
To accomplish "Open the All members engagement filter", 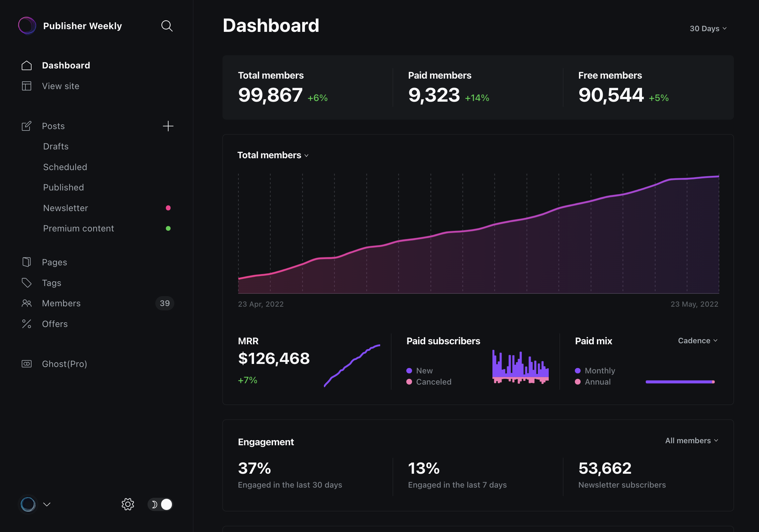I will (x=692, y=441).
